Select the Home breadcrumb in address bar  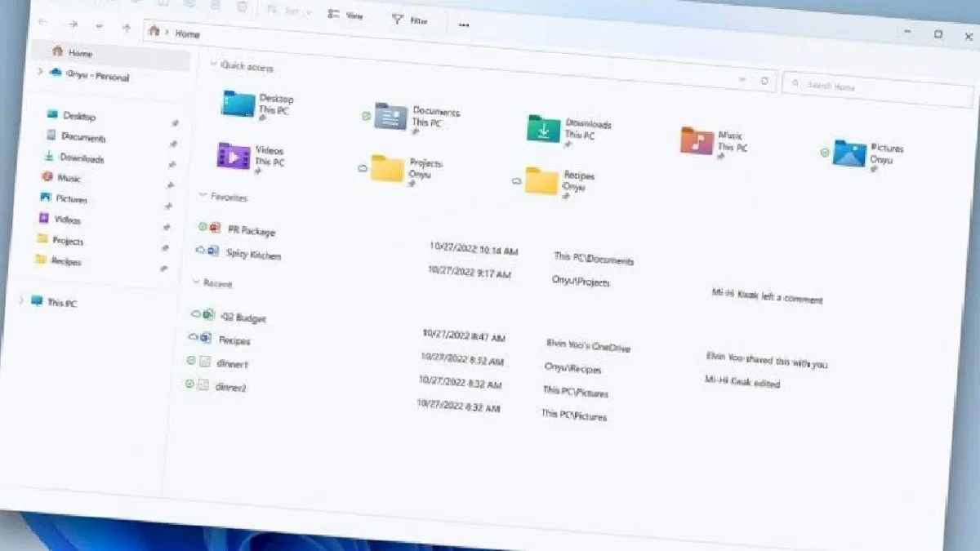coord(187,34)
